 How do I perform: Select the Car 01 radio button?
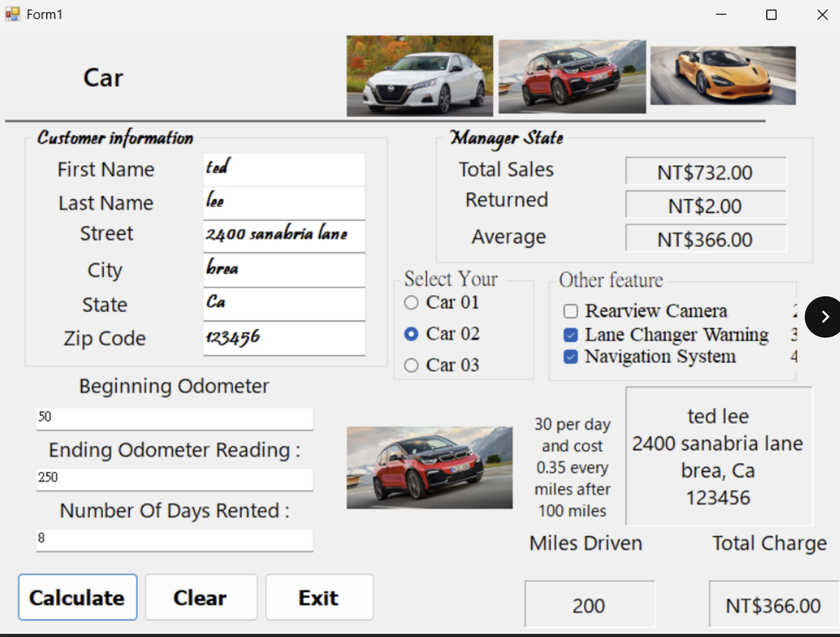(x=411, y=302)
